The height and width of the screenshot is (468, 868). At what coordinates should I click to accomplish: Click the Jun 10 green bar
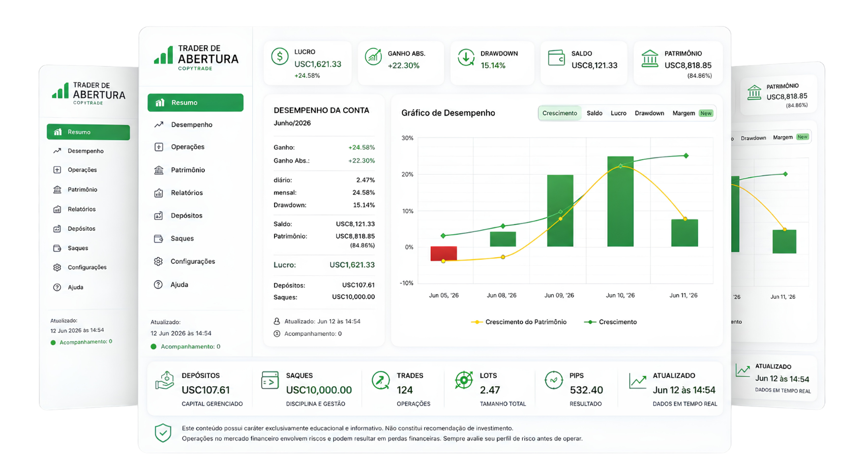(x=620, y=201)
